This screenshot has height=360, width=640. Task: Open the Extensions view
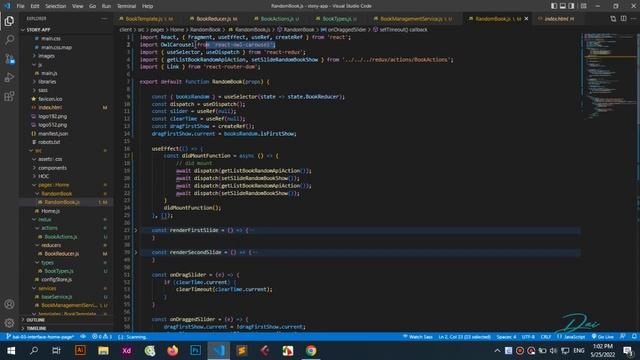coord(9,96)
